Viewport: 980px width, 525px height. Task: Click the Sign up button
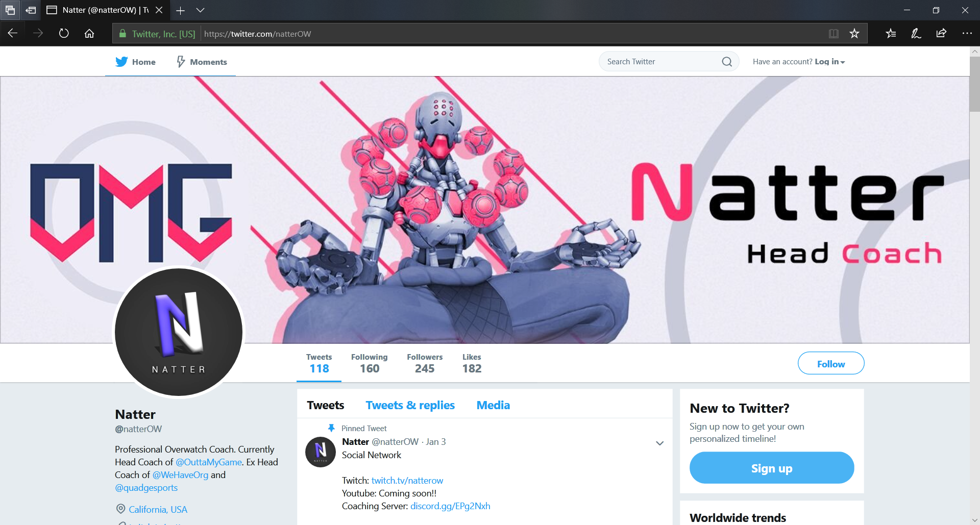[772, 468]
